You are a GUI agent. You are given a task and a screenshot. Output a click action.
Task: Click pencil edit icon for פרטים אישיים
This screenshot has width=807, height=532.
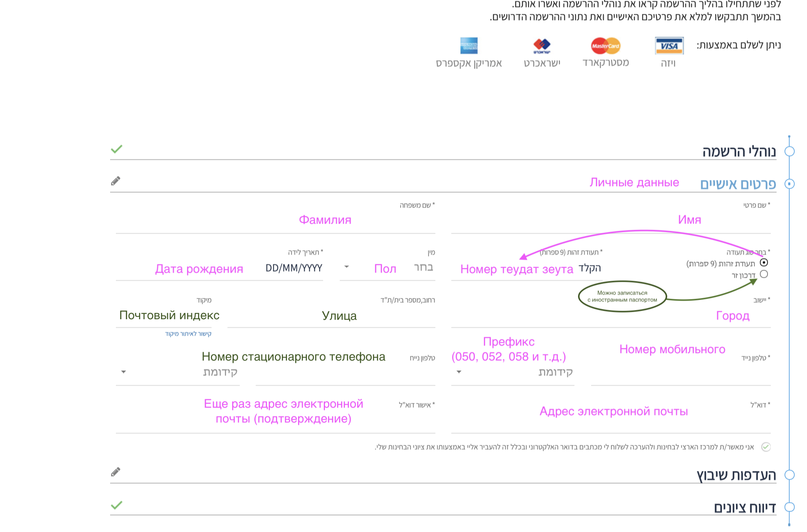tap(116, 181)
